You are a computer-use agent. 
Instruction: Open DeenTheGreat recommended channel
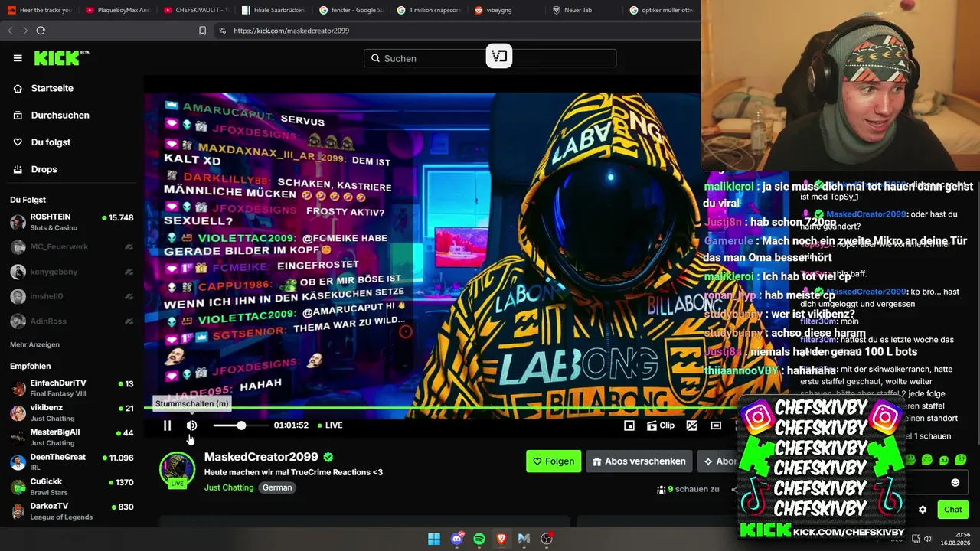(x=72, y=462)
